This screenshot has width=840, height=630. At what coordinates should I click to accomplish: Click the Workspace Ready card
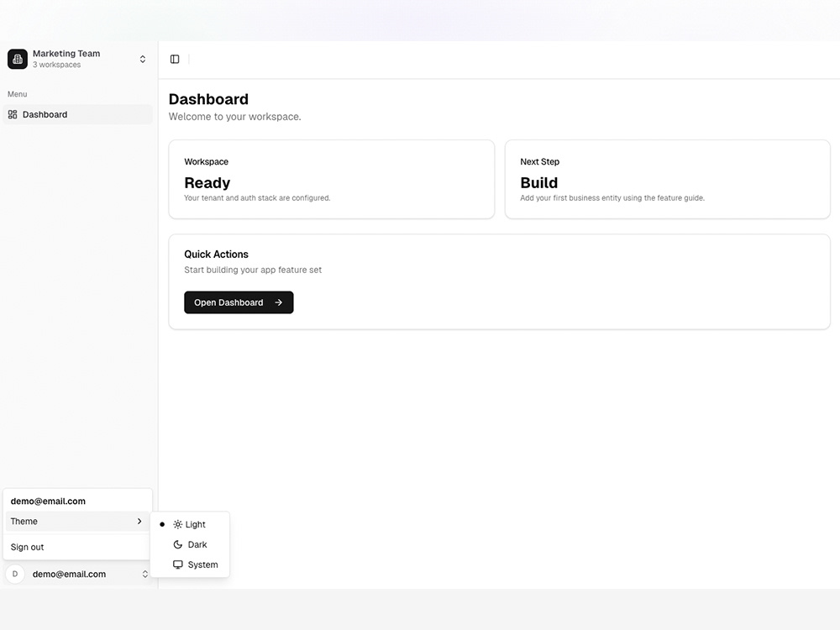tap(332, 180)
